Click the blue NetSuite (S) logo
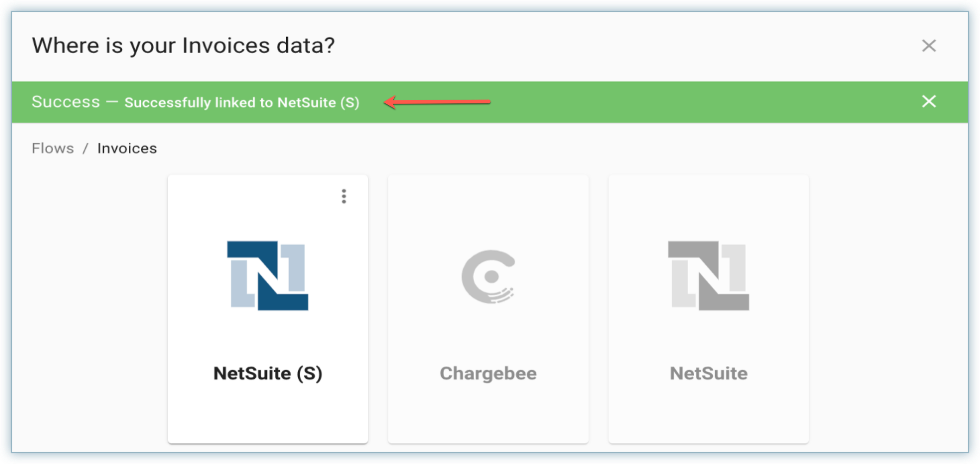The image size is (980, 464). click(268, 275)
